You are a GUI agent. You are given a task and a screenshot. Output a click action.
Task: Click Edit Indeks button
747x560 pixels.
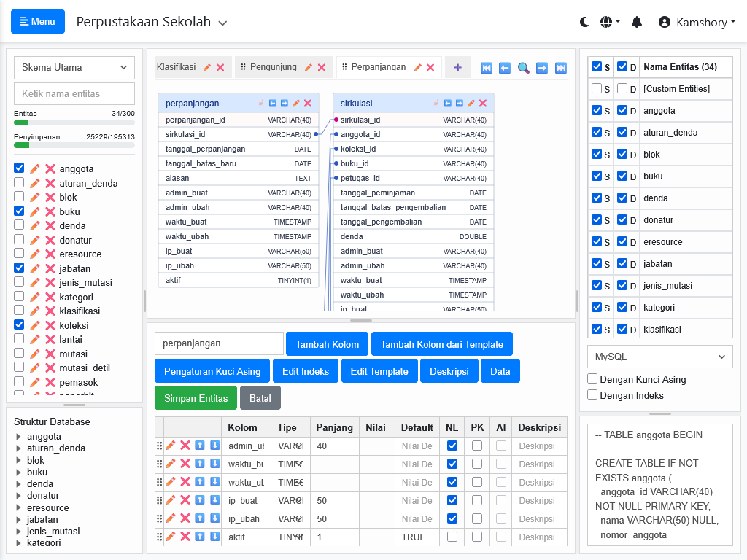point(306,371)
